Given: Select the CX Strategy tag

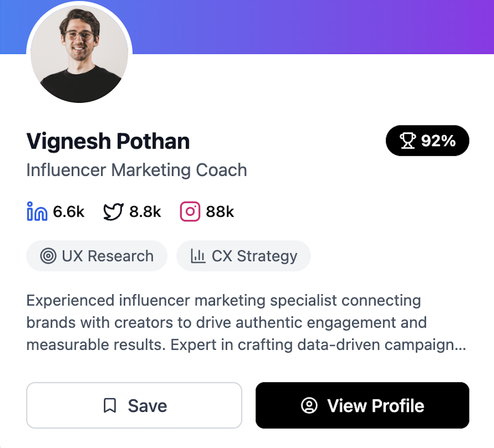Looking at the screenshot, I should click(244, 256).
